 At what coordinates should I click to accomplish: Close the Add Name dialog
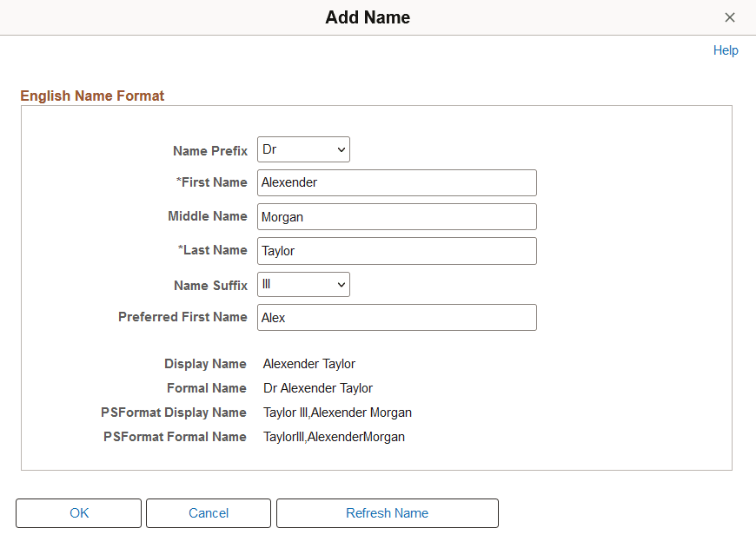pyautogui.click(x=730, y=17)
